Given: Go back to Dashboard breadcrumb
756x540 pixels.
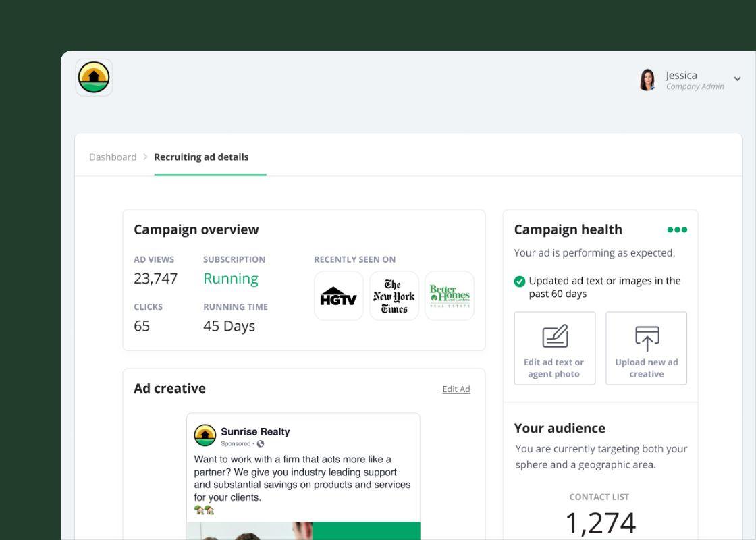Looking at the screenshot, I should [113, 157].
